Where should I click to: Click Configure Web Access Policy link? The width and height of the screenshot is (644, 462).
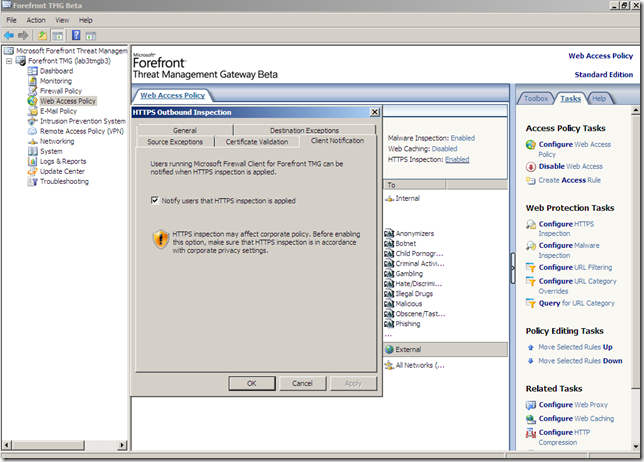click(575, 149)
